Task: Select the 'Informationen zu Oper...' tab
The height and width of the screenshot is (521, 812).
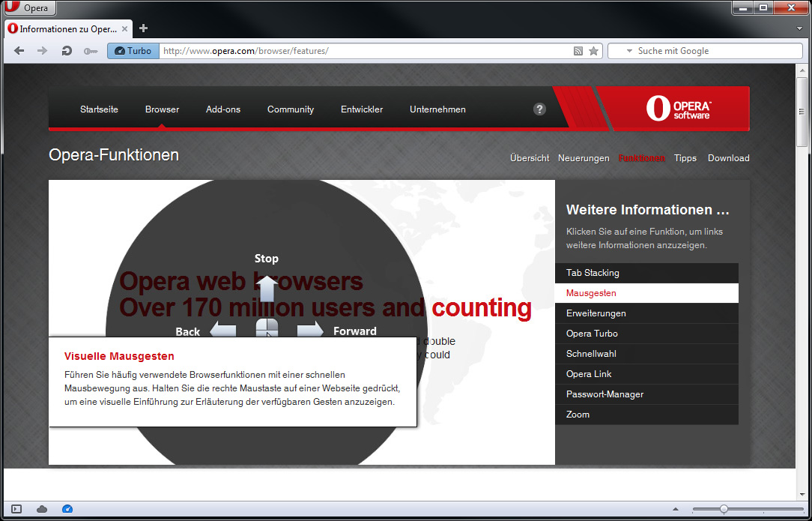Action: pyautogui.click(x=68, y=29)
